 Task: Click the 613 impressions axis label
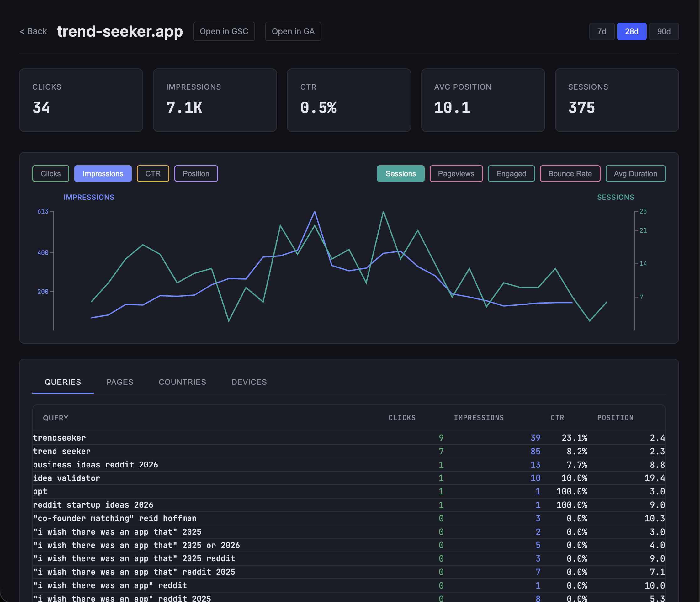(43, 211)
